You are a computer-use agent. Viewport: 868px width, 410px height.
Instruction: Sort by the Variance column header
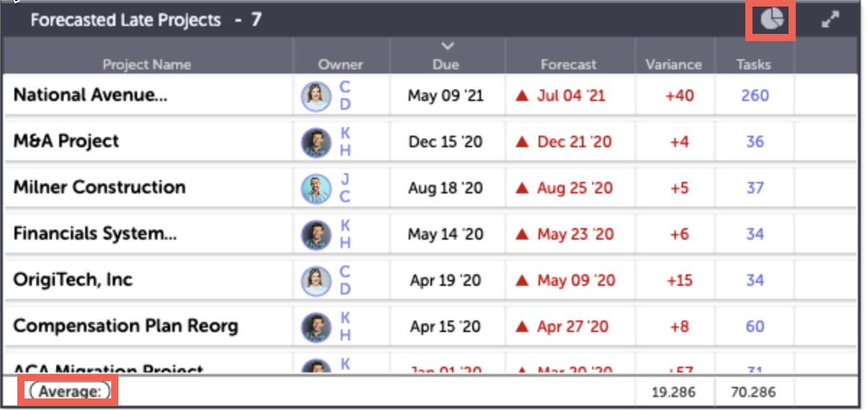point(674,64)
